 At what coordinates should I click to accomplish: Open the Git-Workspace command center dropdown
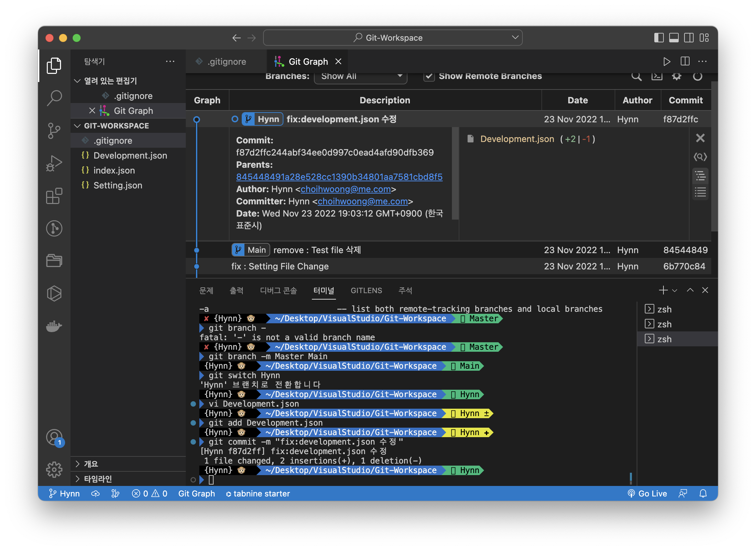pos(515,37)
